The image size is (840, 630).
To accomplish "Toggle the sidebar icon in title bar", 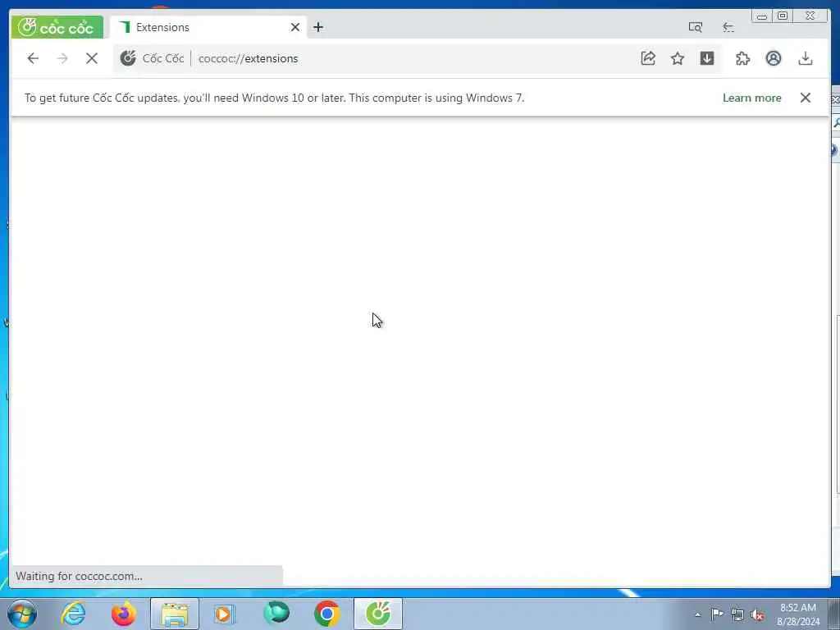I will [728, 27].
